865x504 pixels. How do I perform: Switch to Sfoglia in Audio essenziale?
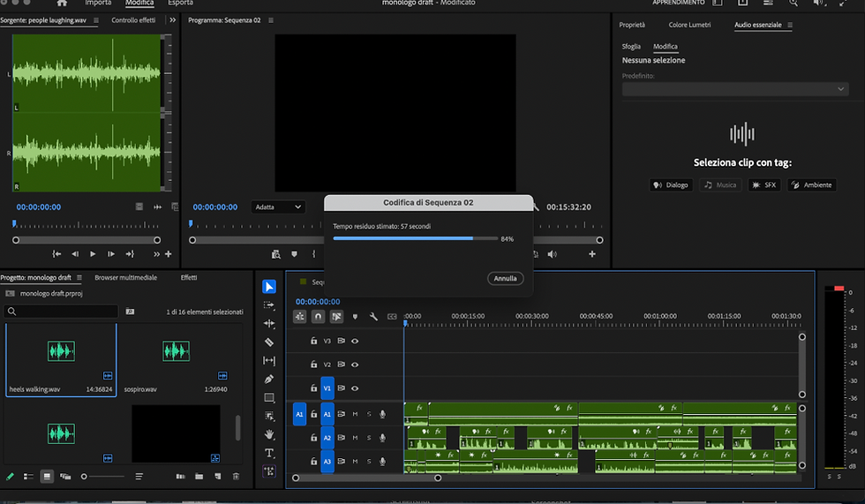pyautogui.click(x=631, y=46)
